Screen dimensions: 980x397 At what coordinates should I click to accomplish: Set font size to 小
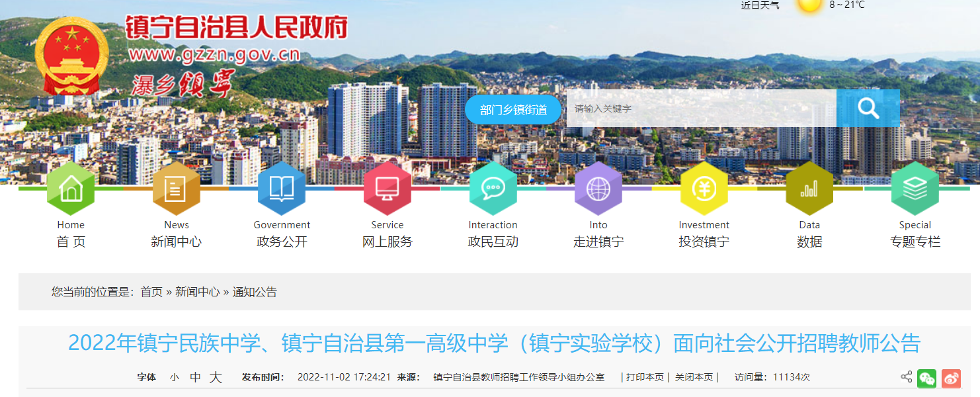(x=174, y=378)
